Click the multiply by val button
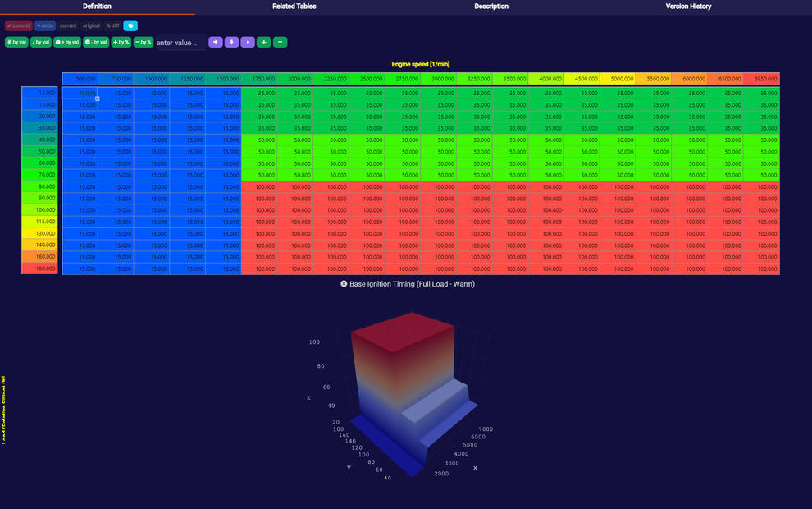This screenshot has width=812, height=509. click(x=16, y=42)
